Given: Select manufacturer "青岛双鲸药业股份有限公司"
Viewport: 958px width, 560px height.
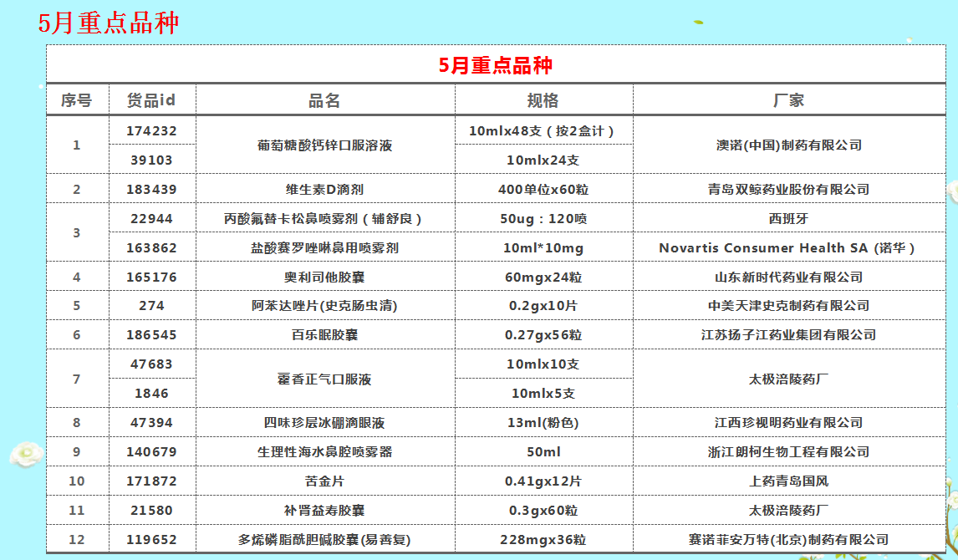Looking at the screenshot, I should coord(789,189).
